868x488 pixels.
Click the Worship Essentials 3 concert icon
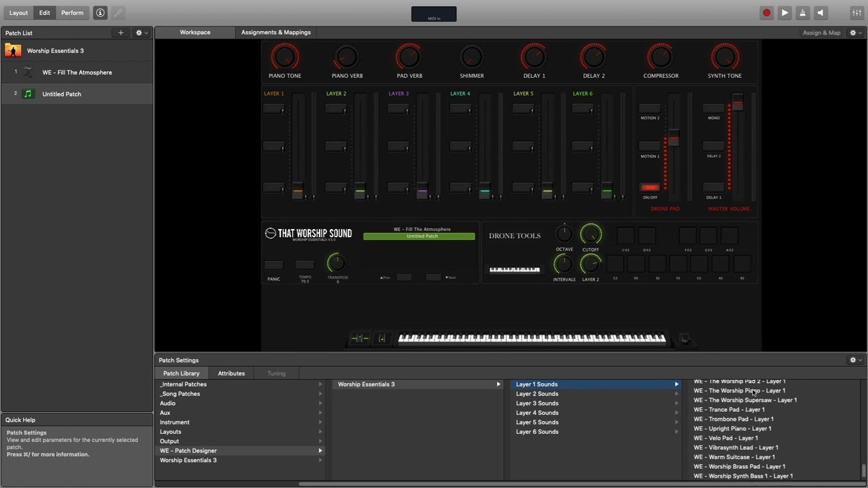pos(13,51)
